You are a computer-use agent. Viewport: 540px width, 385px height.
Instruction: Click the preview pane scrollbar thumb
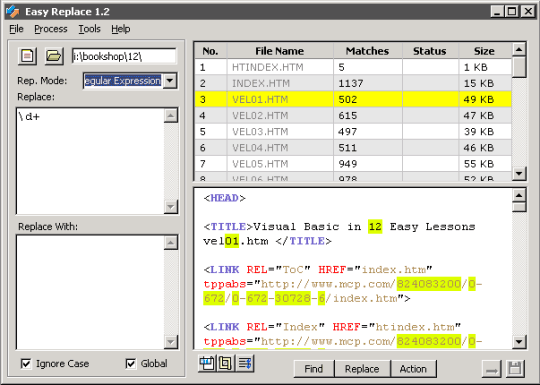click(519, 207)
